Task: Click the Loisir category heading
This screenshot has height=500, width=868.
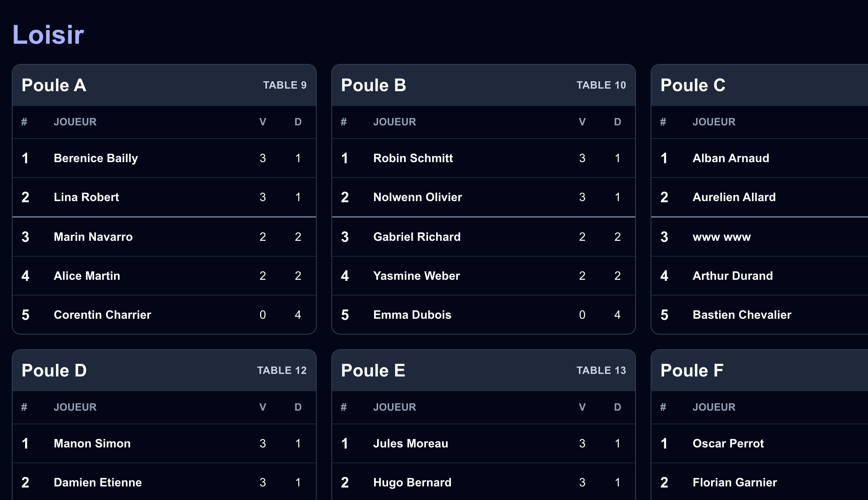Action: 48,35
